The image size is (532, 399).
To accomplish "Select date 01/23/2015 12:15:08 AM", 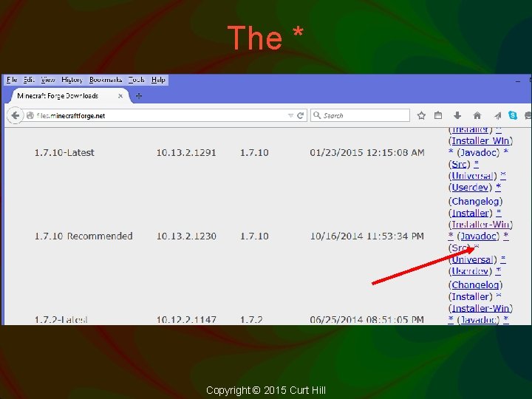I will pyautogui.click(x=366, y=153).
